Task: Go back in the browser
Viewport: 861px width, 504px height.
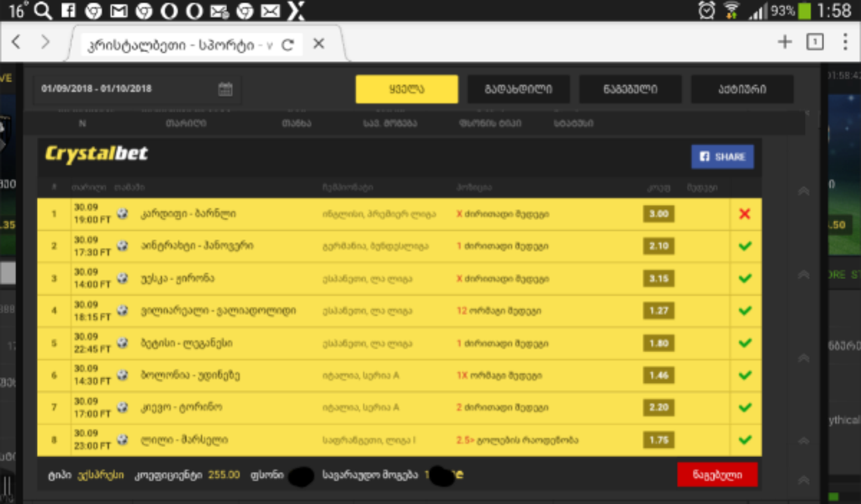Action: point(17,42)
